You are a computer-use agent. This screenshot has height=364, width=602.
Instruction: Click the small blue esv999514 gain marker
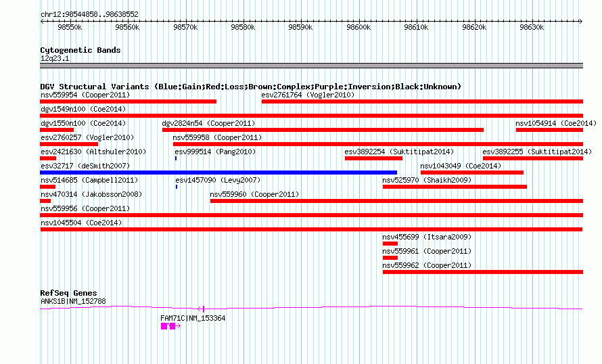(x=176, y=158)
